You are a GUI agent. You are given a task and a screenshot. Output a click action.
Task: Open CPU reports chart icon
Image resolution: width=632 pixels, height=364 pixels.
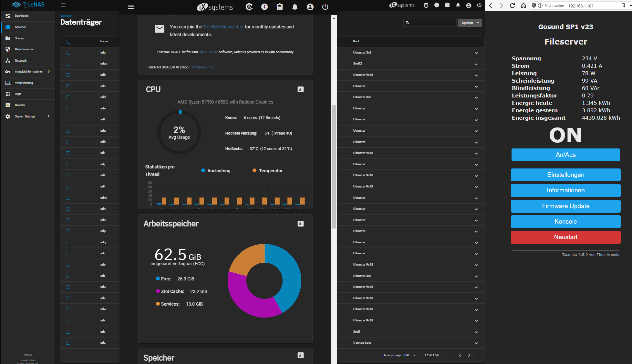coord(300,89)
